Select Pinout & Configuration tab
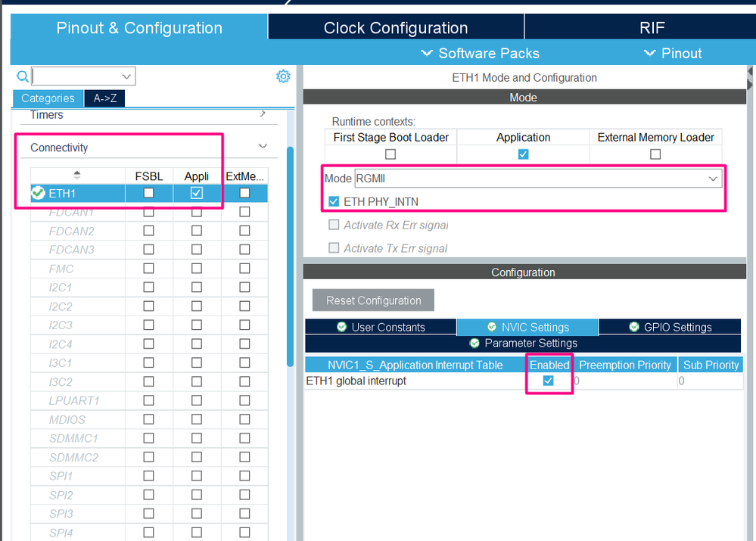756x541 pixels. 138,27
